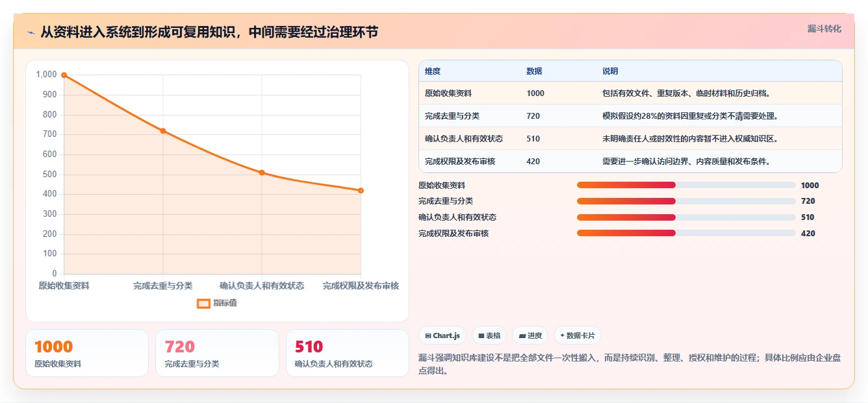Click the 完成去重与分类 progress bar
This screenshot has width=868, height=403.
pyautogui.click(x=686, y=201)
